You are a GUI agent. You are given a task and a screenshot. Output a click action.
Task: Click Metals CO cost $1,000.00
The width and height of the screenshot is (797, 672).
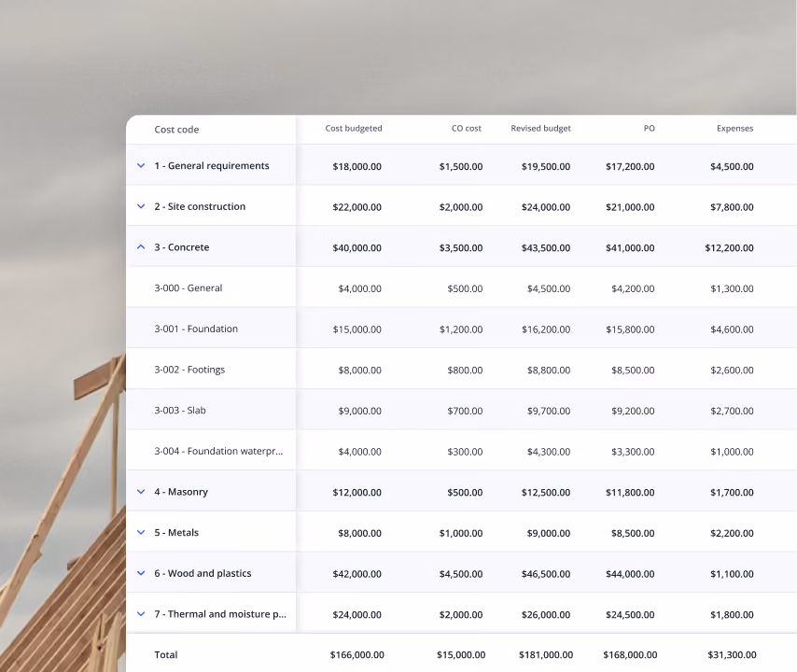pyautogui.click(x=461, y=533)
